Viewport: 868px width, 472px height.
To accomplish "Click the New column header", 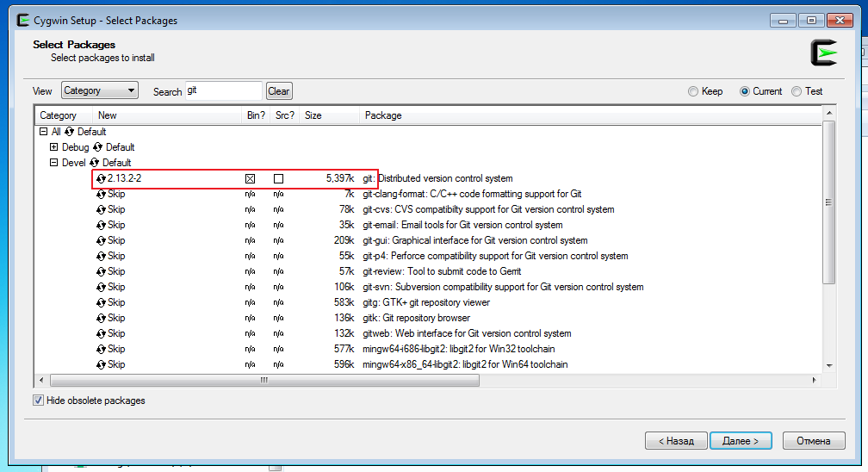I will pos(167,115).
